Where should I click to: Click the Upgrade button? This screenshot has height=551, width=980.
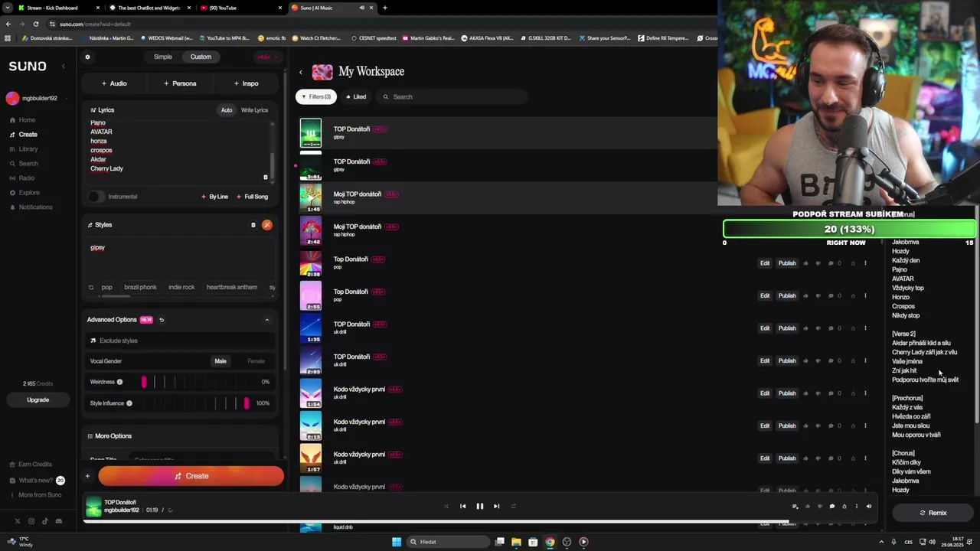pos(38,399)
